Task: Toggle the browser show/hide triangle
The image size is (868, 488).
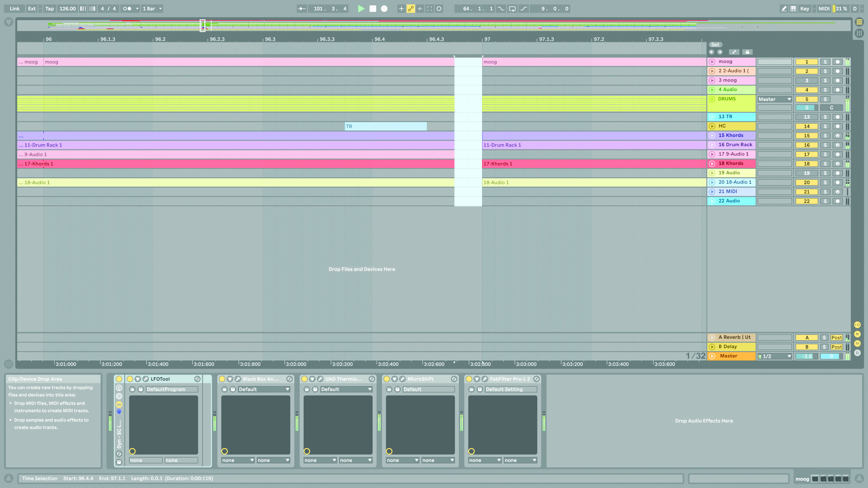Action: [x=8, y=22]
